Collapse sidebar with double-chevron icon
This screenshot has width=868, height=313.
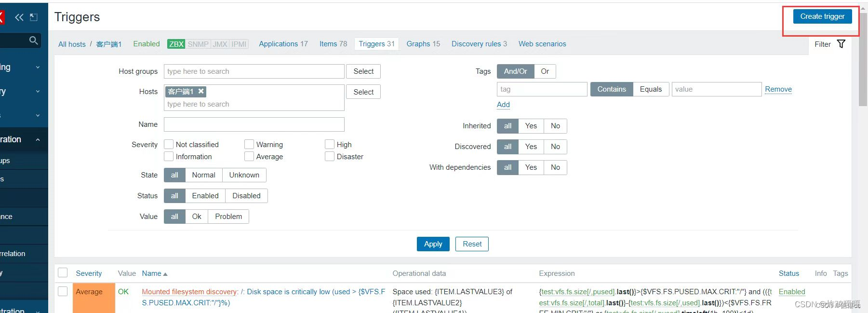click(x=19, y=17)
